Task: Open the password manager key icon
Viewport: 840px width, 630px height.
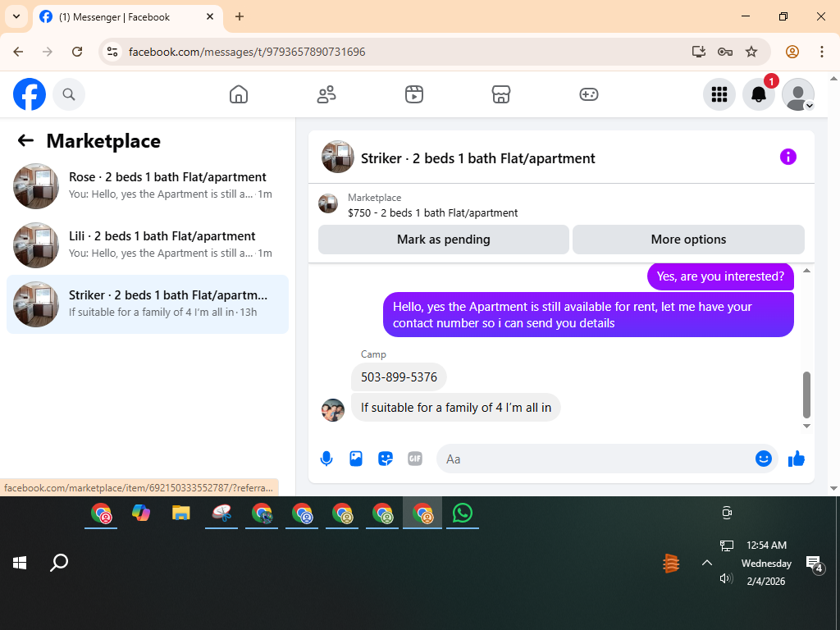Action: click(x=725, y=52)
